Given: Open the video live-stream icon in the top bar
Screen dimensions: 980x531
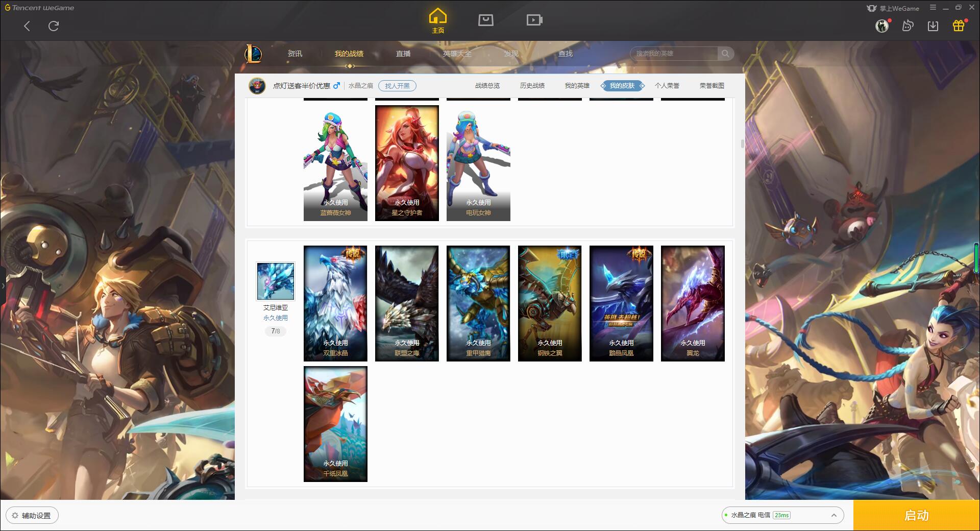Looking at the screenshot, I should point(534,20).
